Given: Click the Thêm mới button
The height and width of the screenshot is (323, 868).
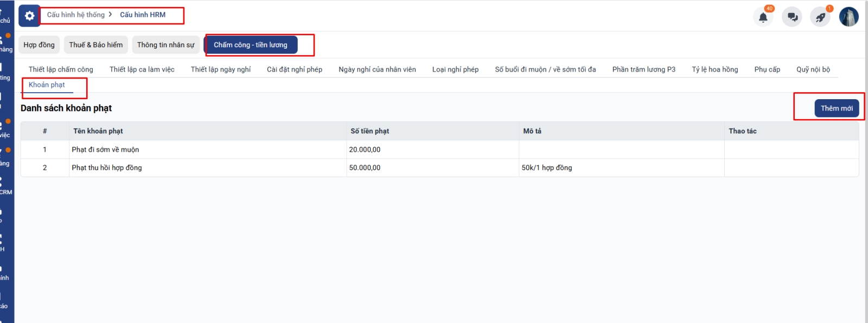Looking at the screenshot, I should click(837, 108).
